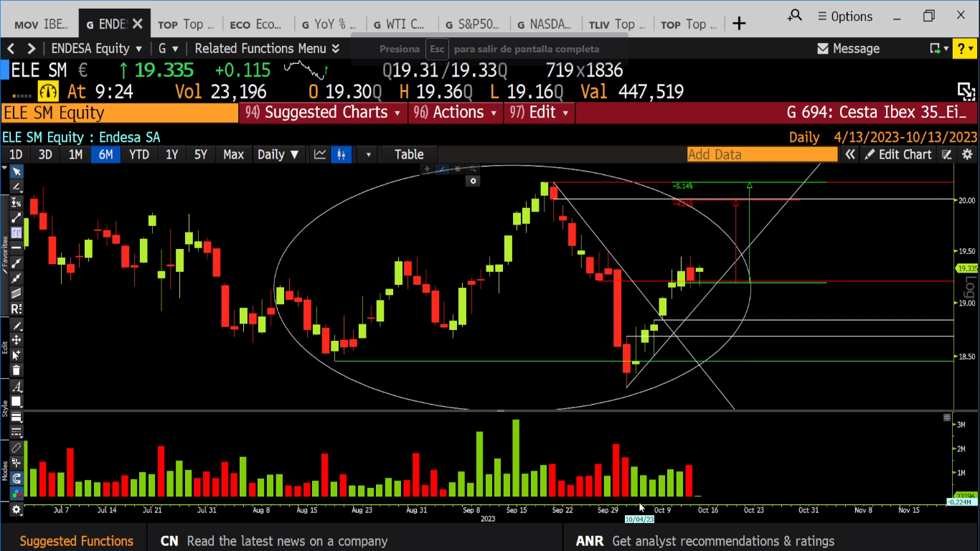Image resolution: width=980 pixels, height=551 pixels.
Task: Set range to 1M
Action: click(x=75, y=154)
